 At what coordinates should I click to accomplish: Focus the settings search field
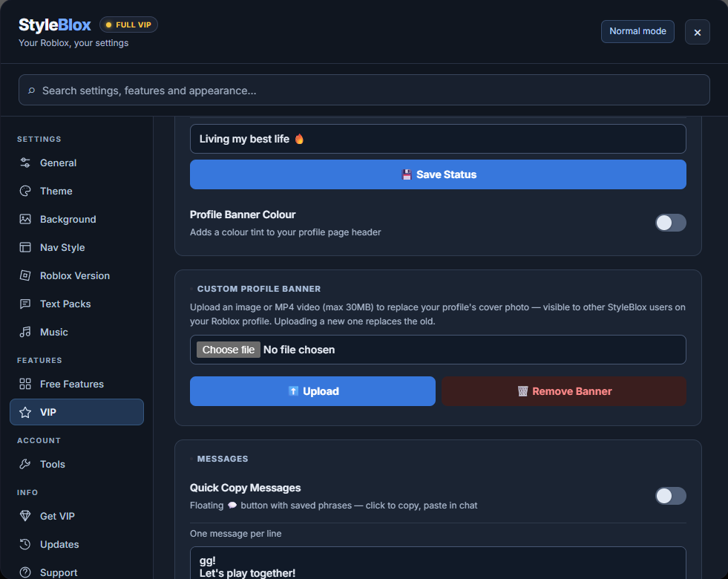[x=364, y=90]
